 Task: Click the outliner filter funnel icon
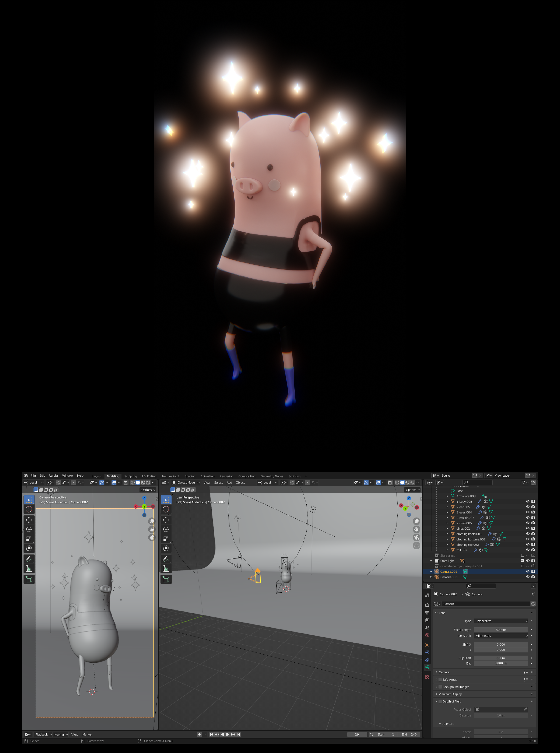(x=523, y=482)
